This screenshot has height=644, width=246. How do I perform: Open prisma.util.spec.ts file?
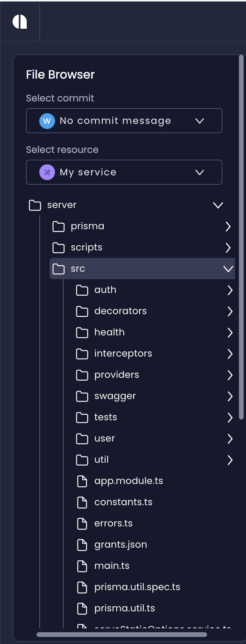click(x=137, y=587)
